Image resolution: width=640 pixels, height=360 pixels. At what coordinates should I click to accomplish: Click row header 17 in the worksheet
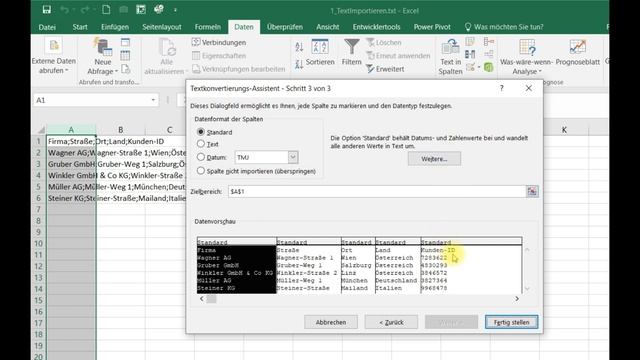point(38,323)
